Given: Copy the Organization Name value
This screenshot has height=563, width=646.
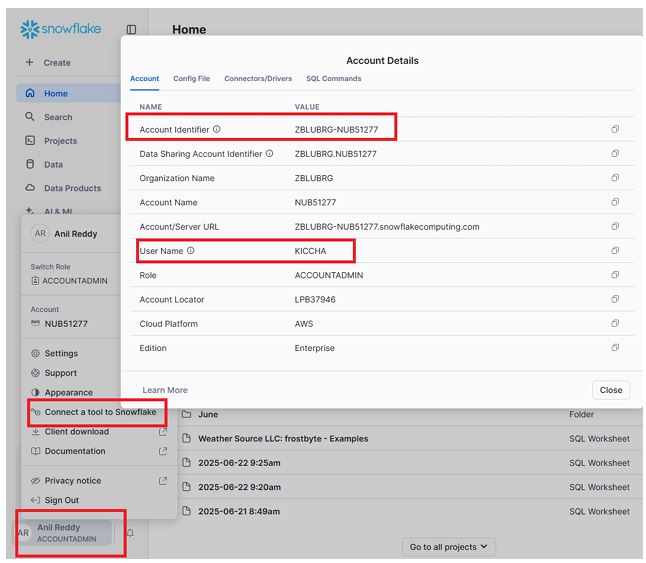Looking at the screenshot, I should [615, 178].
